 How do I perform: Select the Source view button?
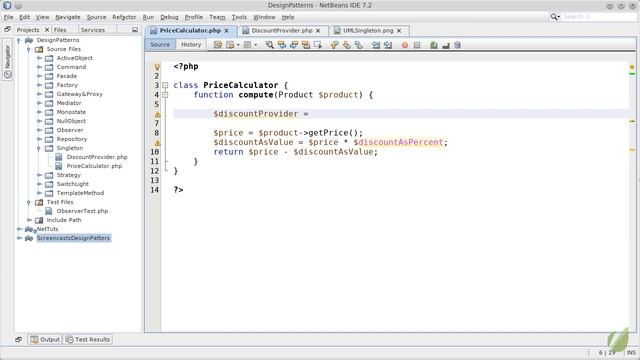(160, 44)
